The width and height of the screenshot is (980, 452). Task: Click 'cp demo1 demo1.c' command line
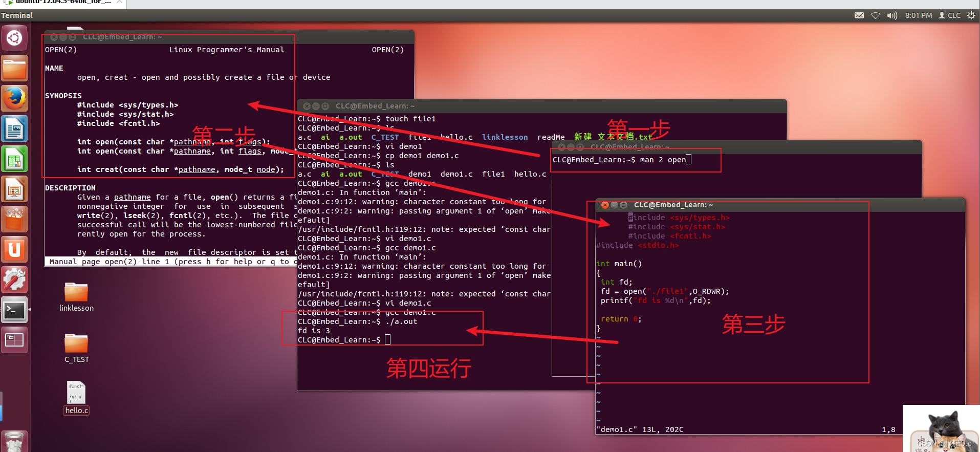click(x=378, y=156)
